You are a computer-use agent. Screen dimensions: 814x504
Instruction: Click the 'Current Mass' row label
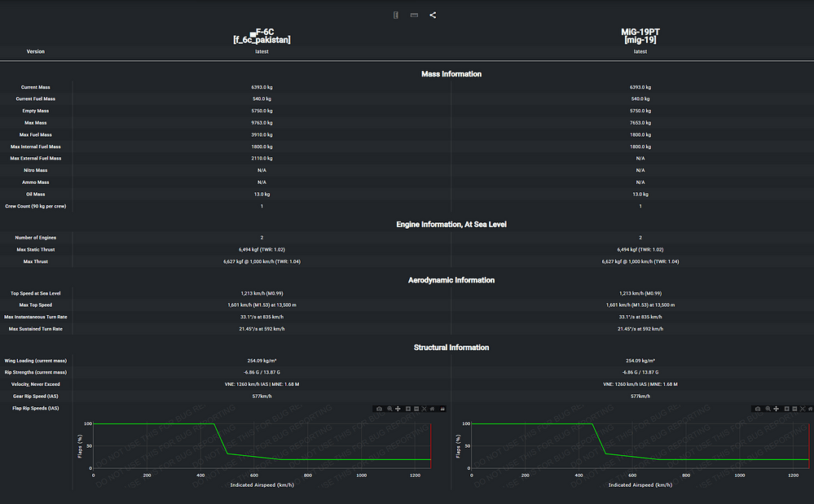(35, 87)
